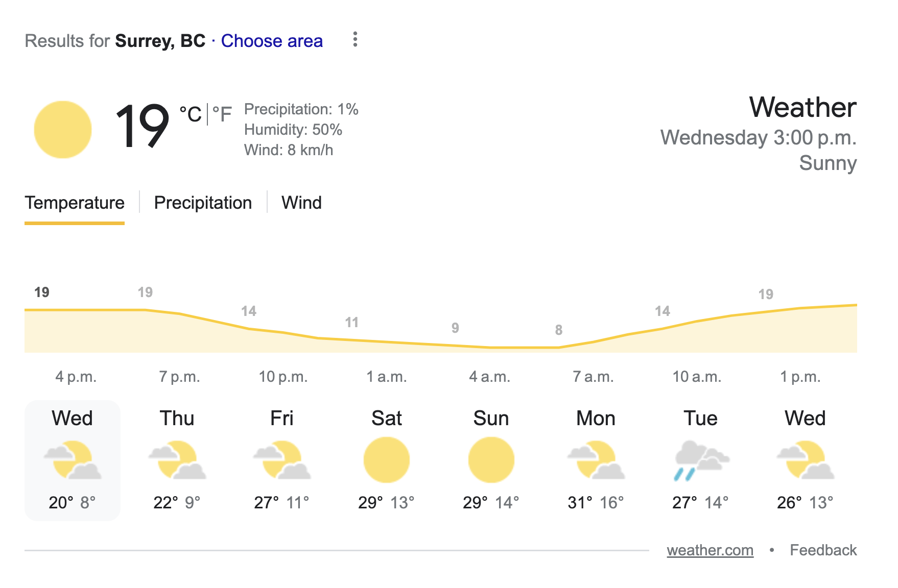898x588 pixels.
Task: Open the Wind tab
Action: [x=301, y=203]
